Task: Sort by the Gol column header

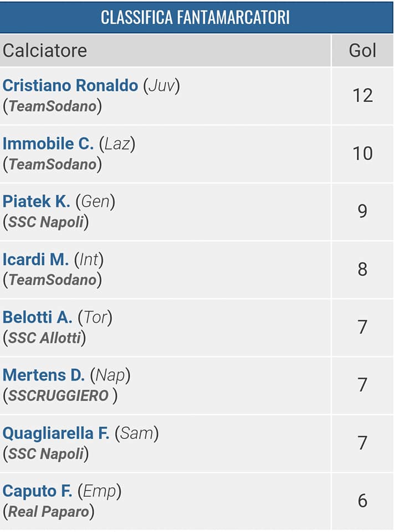Action: [362, 50]
